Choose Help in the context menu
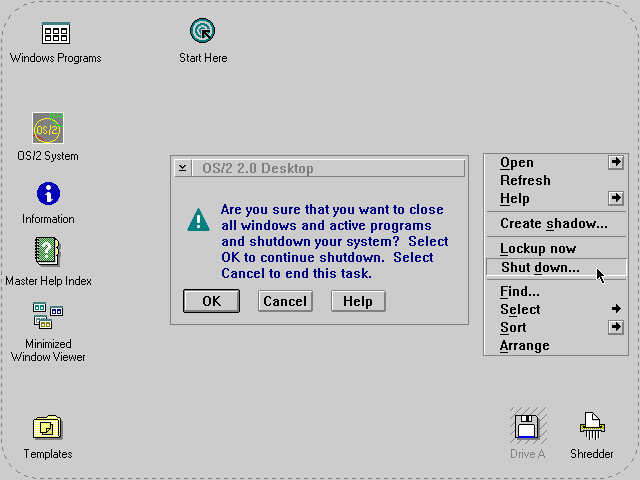The width and height of the screenshot is (640, 480). [x=556, y=198]
